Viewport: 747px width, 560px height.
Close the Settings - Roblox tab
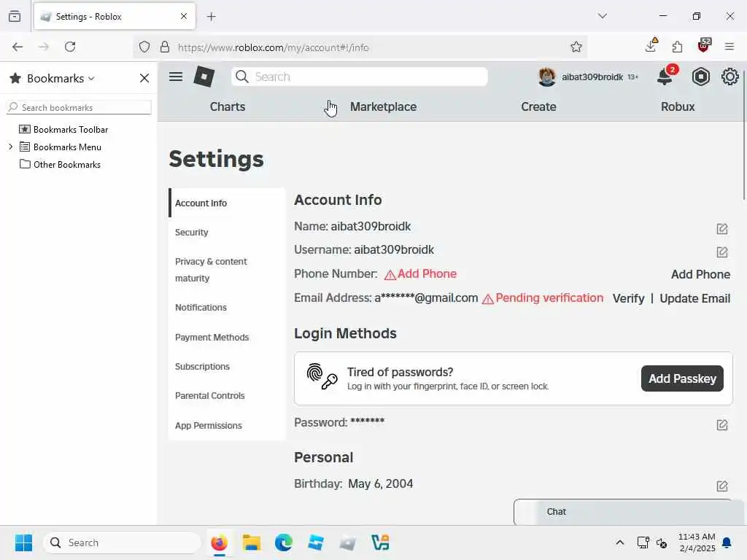pyautogui.click(x=184, y=16)
